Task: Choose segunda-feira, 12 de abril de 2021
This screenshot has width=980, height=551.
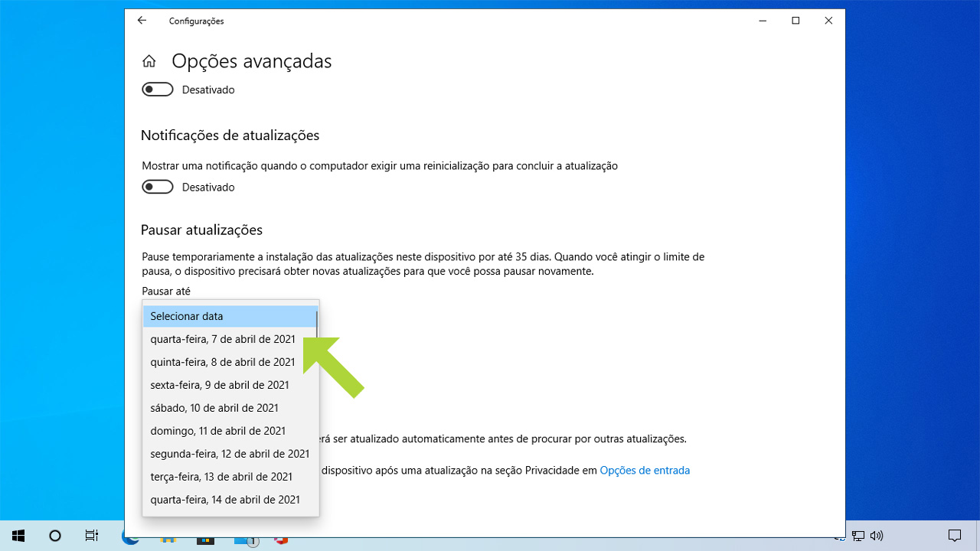Action: 230,454
